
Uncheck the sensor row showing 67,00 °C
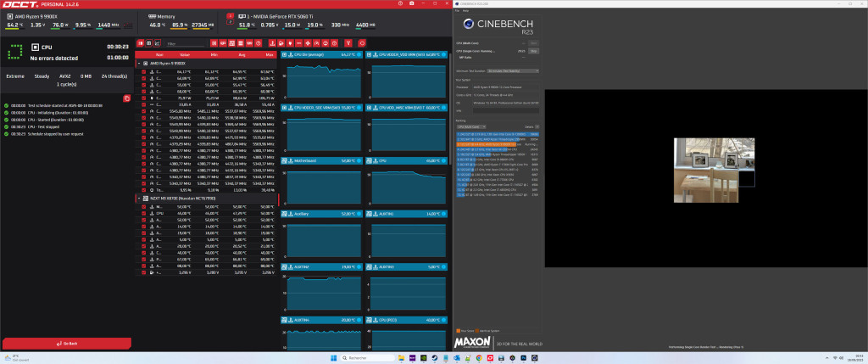(x=144, y=258)
